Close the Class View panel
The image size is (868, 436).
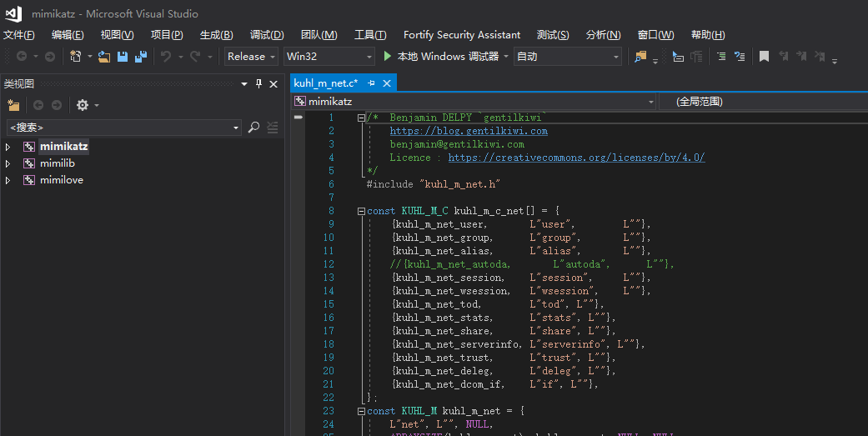pyautogui.click(x=273, y=83)
